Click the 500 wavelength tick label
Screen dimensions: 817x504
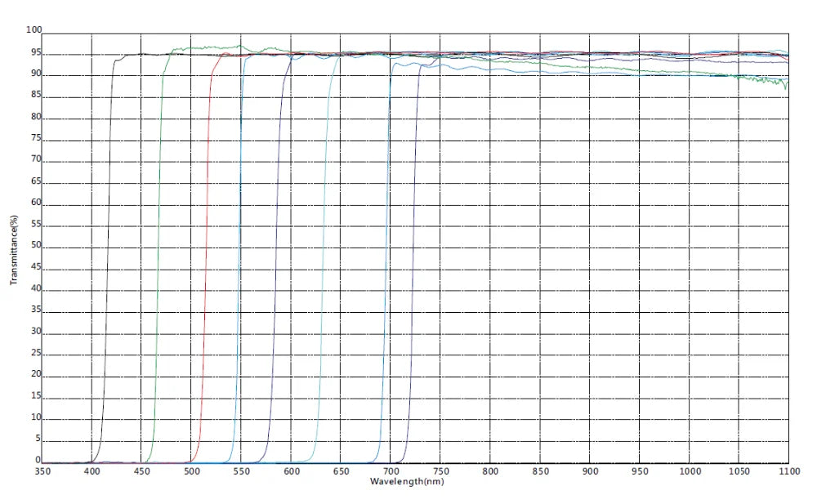191,471
